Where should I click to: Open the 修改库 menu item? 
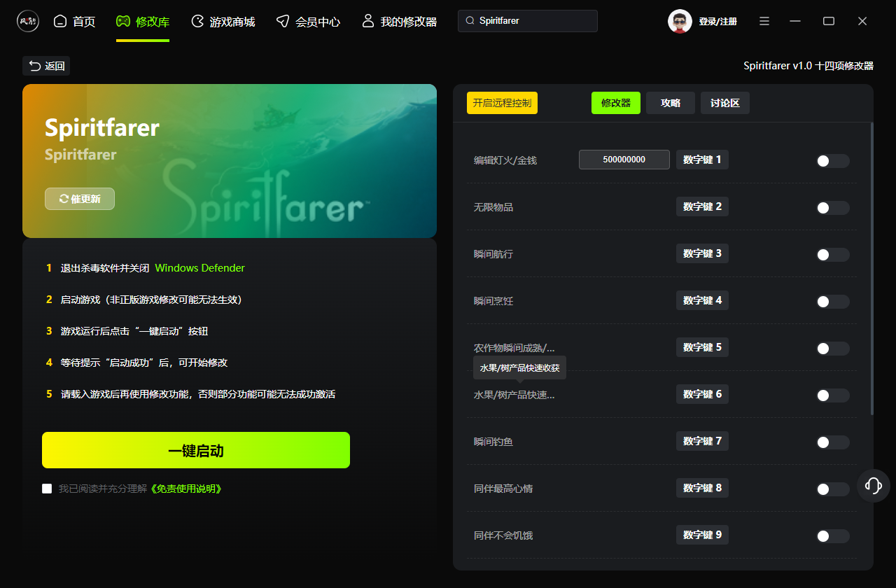tap(143, 22)
